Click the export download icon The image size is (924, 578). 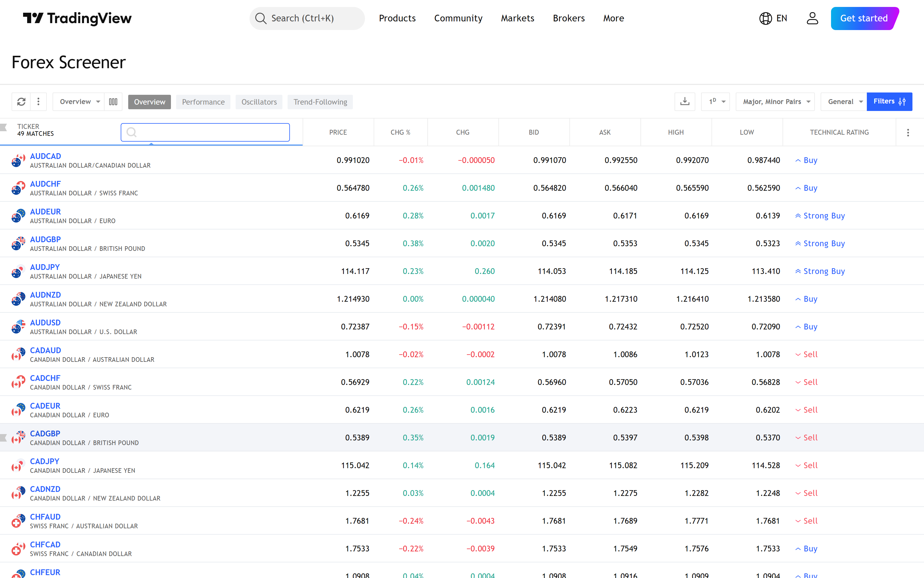click(x=685, y=102)
